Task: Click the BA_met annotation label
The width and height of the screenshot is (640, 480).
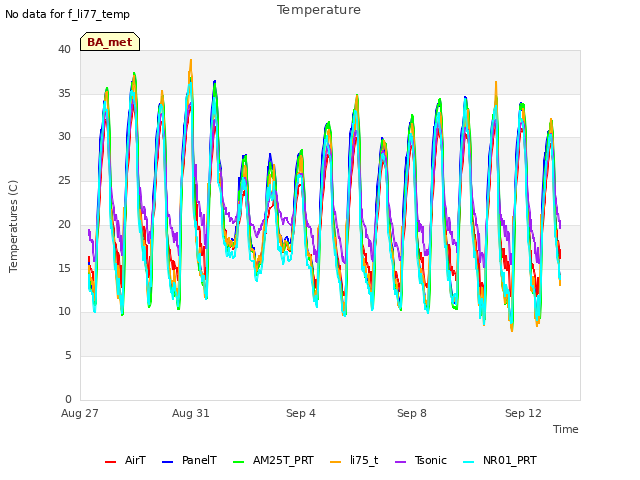Action: [x=110, y=42]
